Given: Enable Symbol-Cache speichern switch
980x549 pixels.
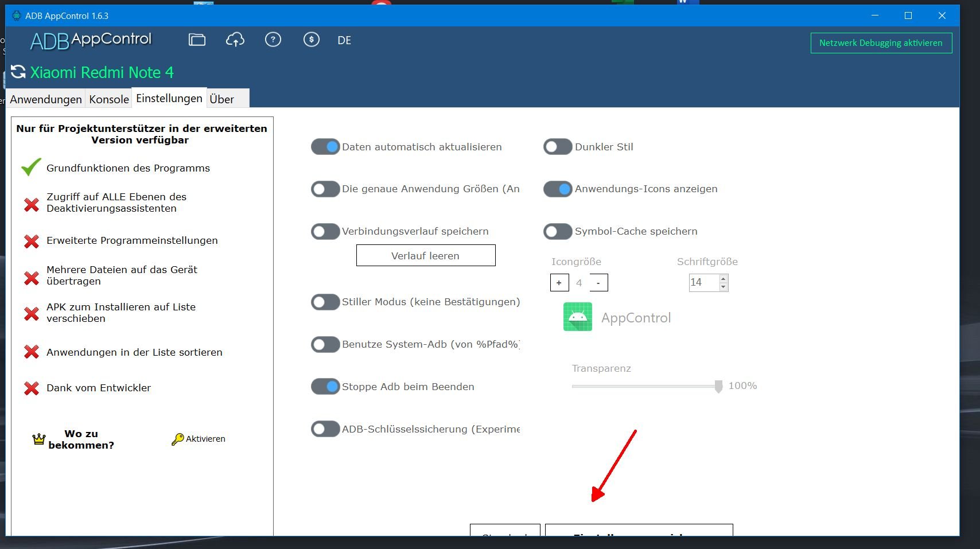Looking at the screenshot, I should tap(558, 231).
